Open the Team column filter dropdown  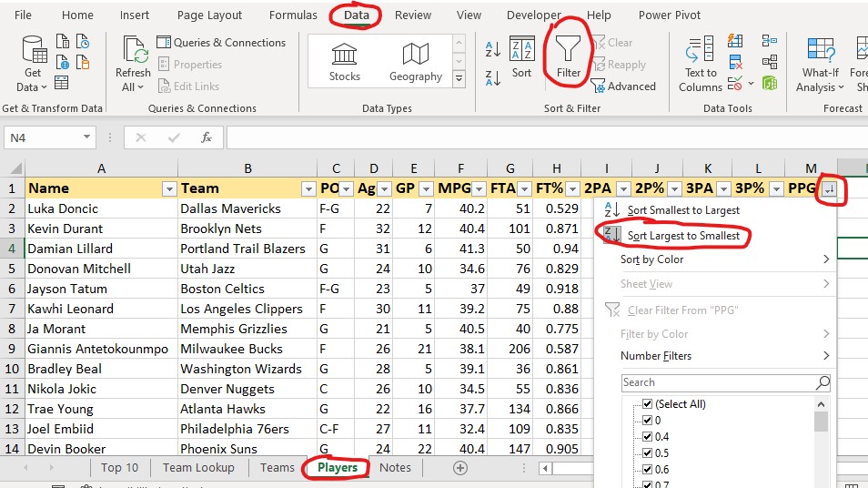308,188
